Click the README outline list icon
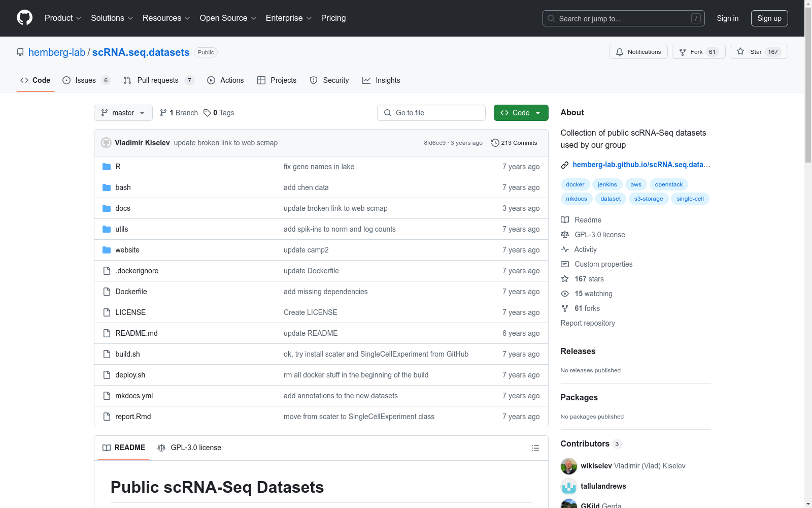 click(x=535, y=448)
